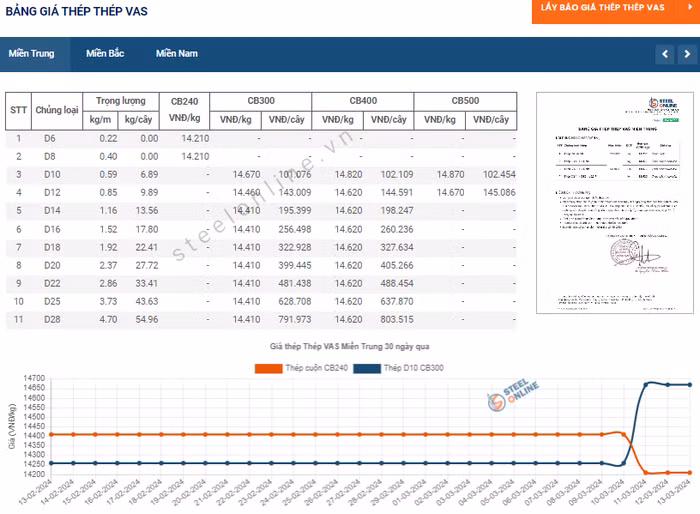Click the Trọng lượng column header
Viewport: 700px width, 514px height.
pyautogui.click(x=121, y=101)
